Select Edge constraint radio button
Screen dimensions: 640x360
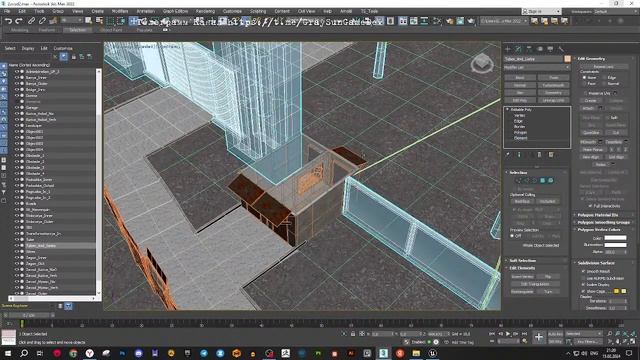pyautogui.click(x=604, y=77)
